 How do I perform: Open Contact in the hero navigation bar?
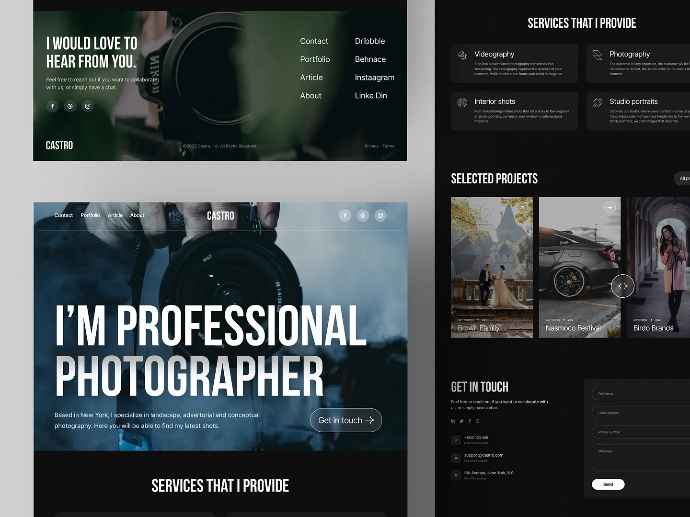tap(64, 215)
